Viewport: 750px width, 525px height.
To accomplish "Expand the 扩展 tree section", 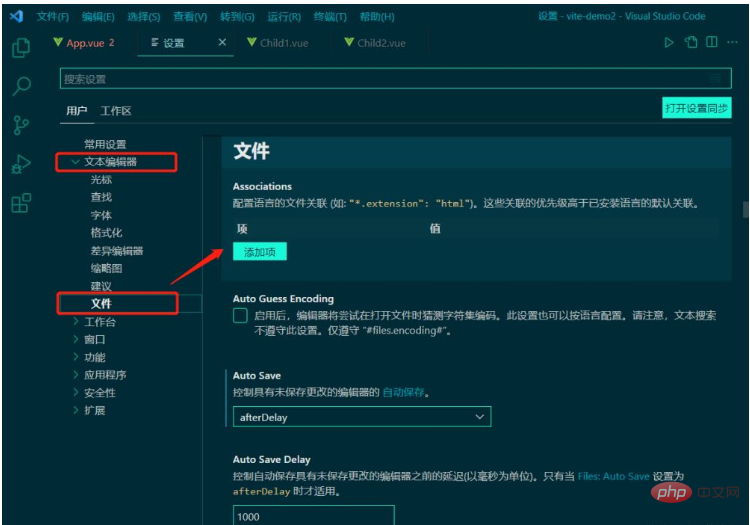I will (x=76, y=410).
